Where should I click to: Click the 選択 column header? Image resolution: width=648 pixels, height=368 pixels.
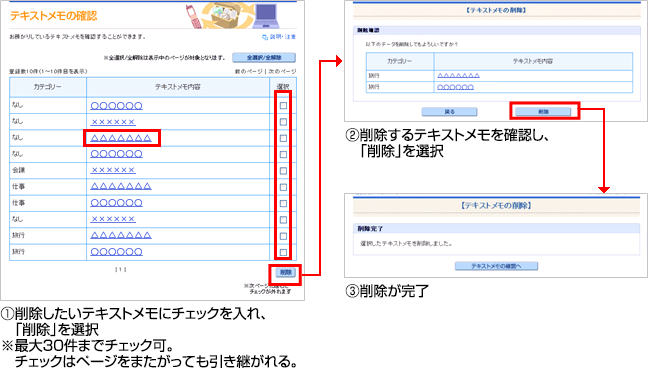pos(283,87)
